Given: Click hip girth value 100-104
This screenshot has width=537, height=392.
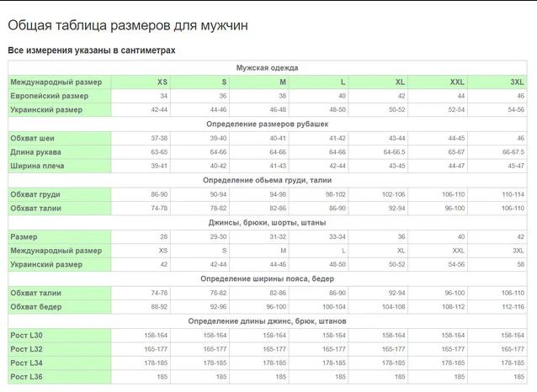Looking at the screenshot, I should click(x=334, y=307).
